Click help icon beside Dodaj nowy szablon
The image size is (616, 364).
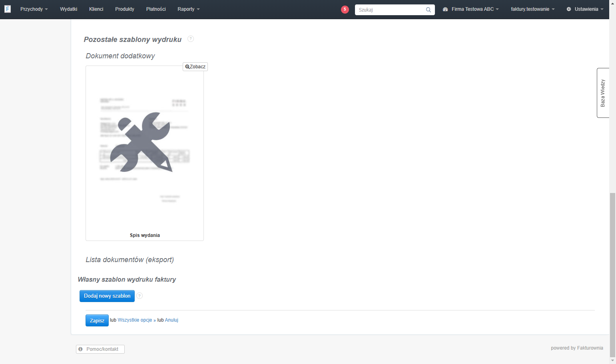[x=140, y=296]
